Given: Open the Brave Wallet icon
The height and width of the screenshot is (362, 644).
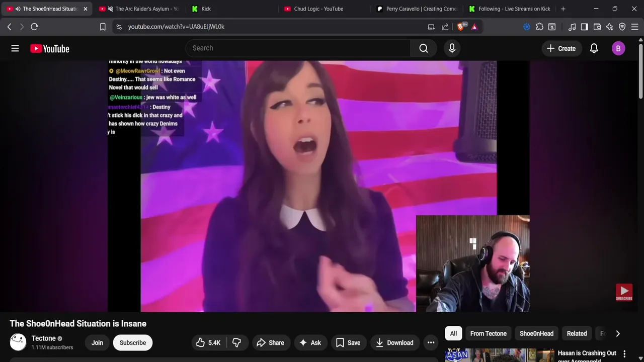Looking at the screenshot, I should (x=597, y=27).
